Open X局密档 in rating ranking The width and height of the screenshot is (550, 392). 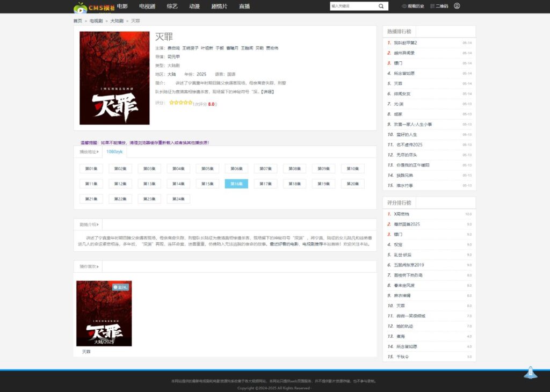(401, 214)
